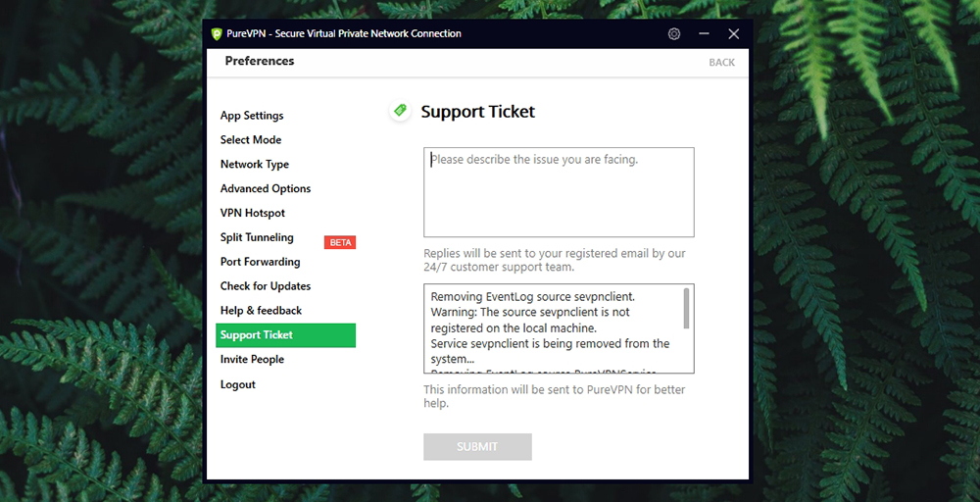
Task: Open Select Mode section
Action: pos(251,140)
